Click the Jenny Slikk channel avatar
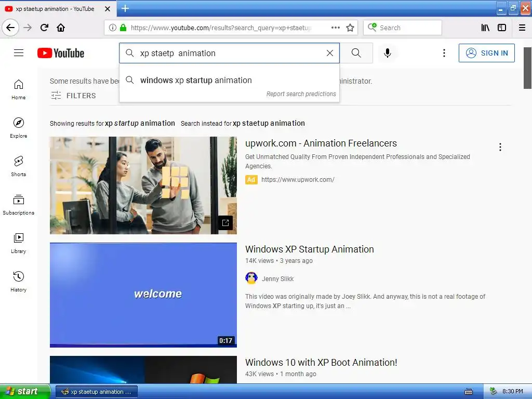 tap(251, 278)
